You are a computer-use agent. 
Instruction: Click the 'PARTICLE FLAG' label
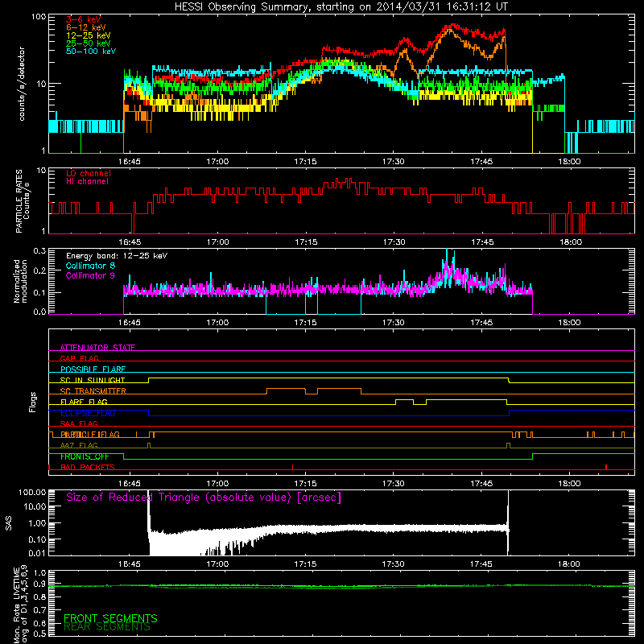tap(90, 435)
